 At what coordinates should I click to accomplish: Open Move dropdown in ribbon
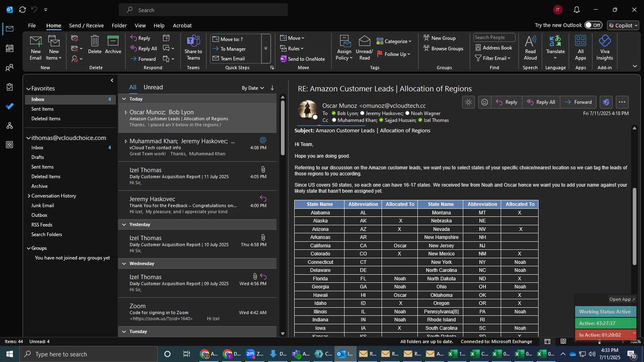click(292, 38)
